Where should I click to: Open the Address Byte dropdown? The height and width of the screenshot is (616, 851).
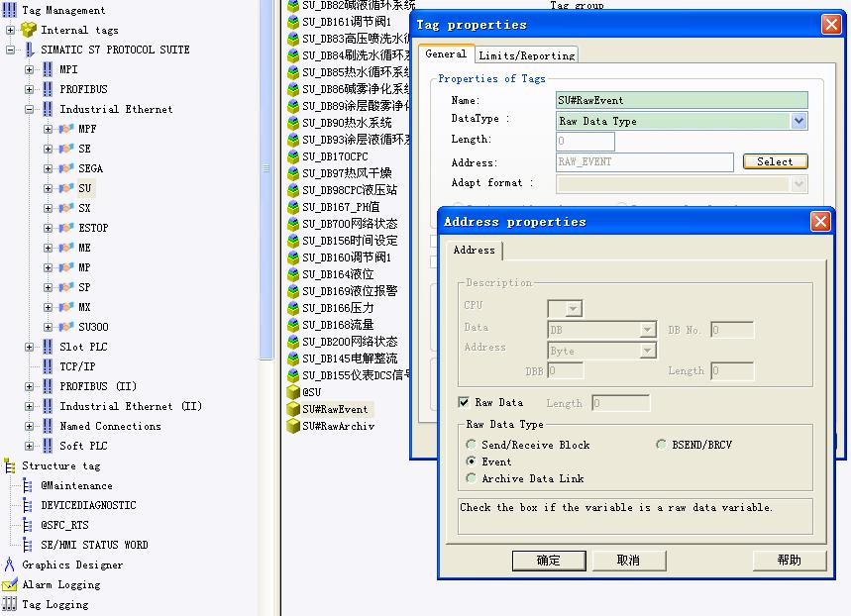(647, 352)
